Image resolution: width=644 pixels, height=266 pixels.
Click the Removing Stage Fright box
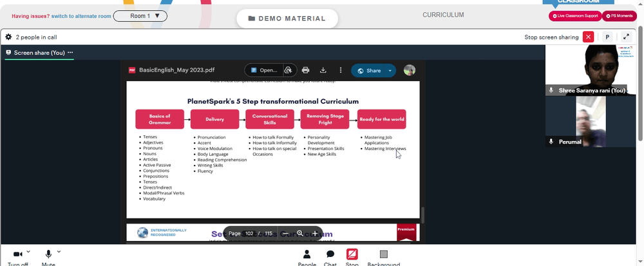[325, 119]
